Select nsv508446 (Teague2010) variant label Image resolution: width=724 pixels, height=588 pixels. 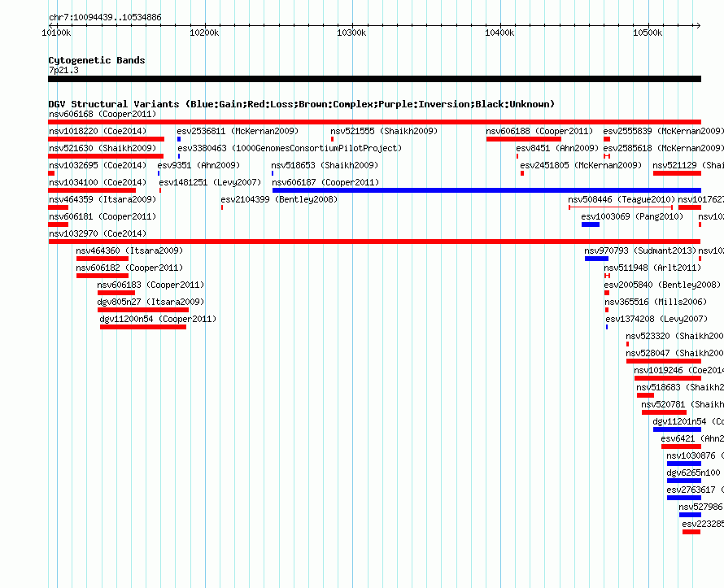[622, 199]
